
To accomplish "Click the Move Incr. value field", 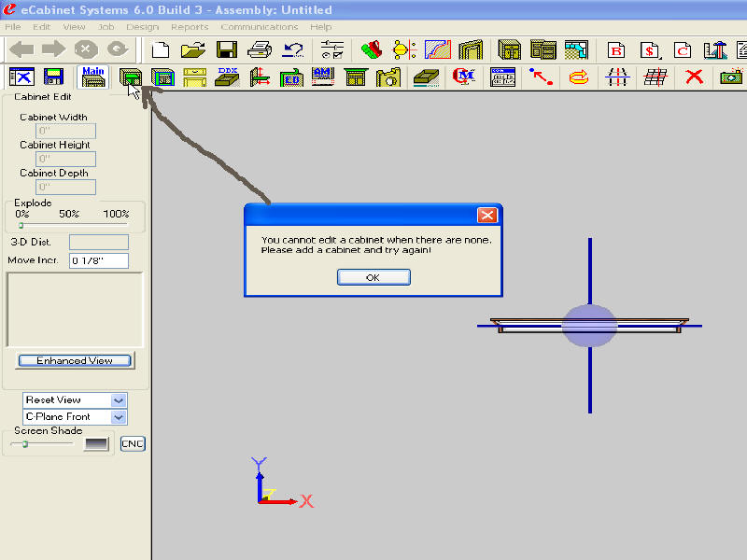I will click(x=99, y=260).
